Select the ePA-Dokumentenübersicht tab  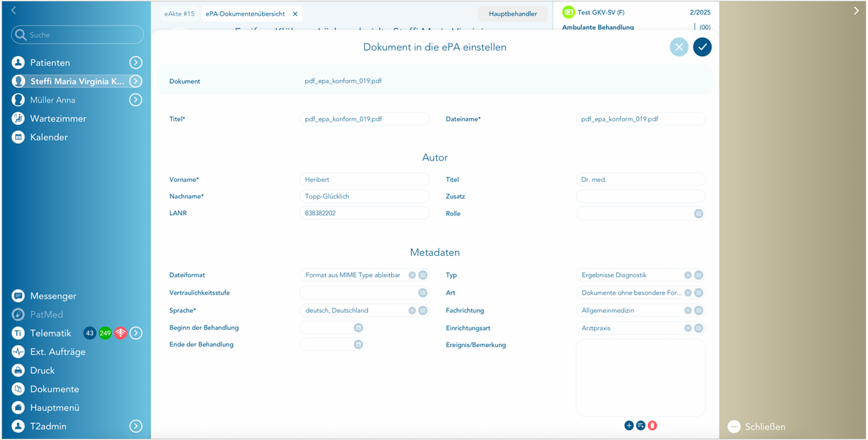tap(245, 13)
